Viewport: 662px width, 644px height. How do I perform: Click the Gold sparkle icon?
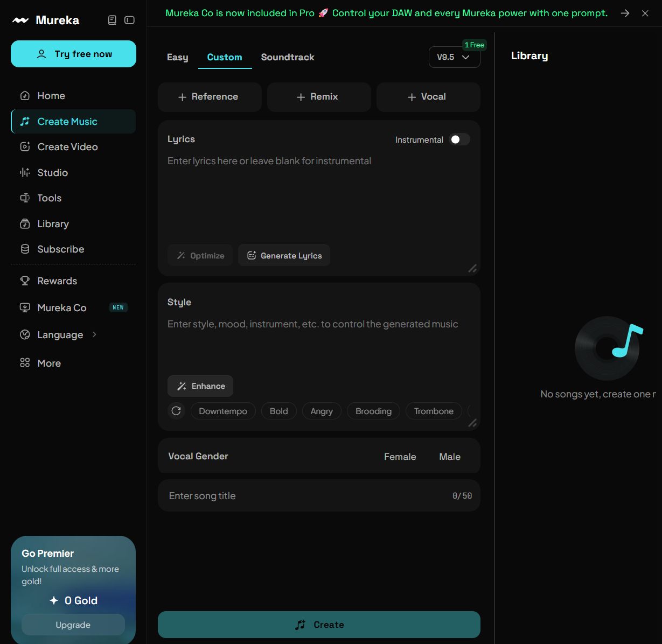coord(54,600)
